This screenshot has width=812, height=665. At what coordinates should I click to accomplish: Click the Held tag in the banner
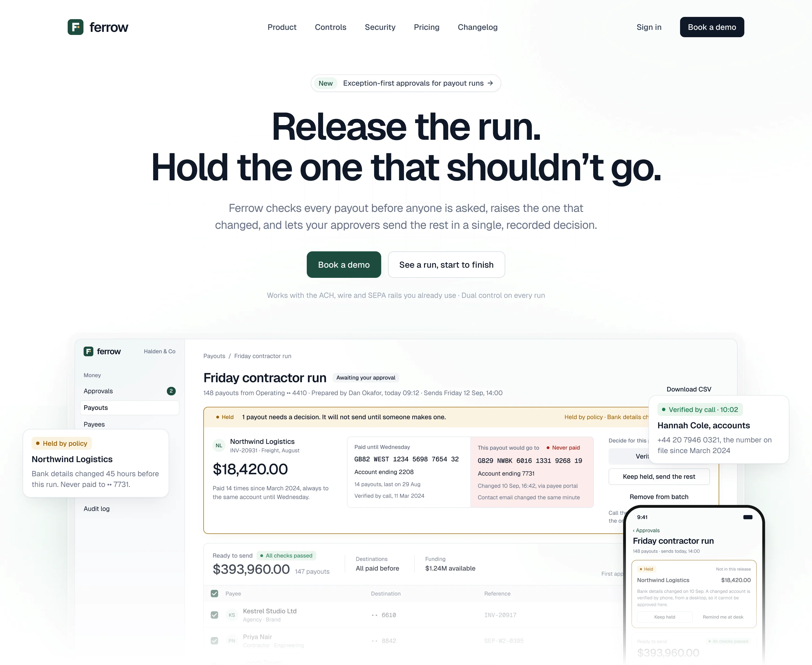224,417
